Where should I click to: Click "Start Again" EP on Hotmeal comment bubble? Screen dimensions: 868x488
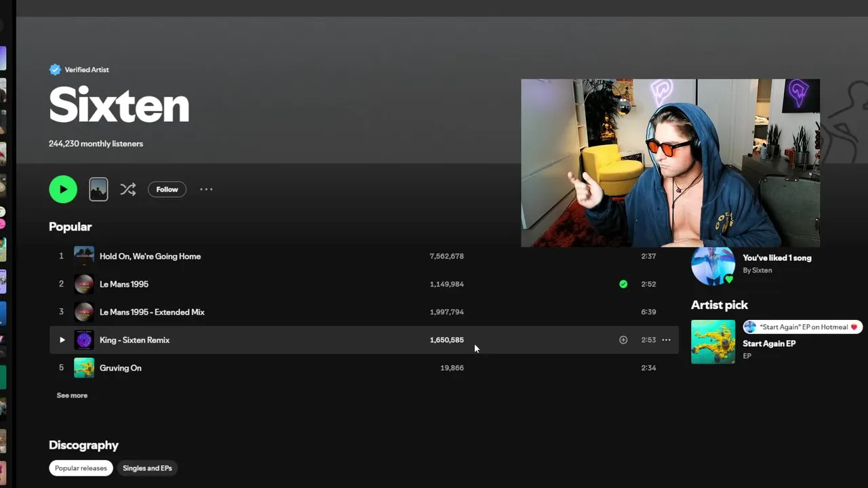tap(802, 327)
